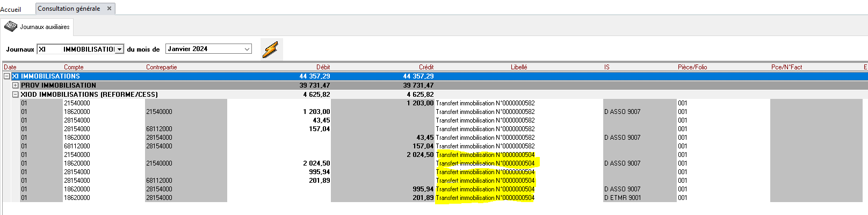Click the Pièce/Folio column header
868x215 pixels.
pos(692,67)
